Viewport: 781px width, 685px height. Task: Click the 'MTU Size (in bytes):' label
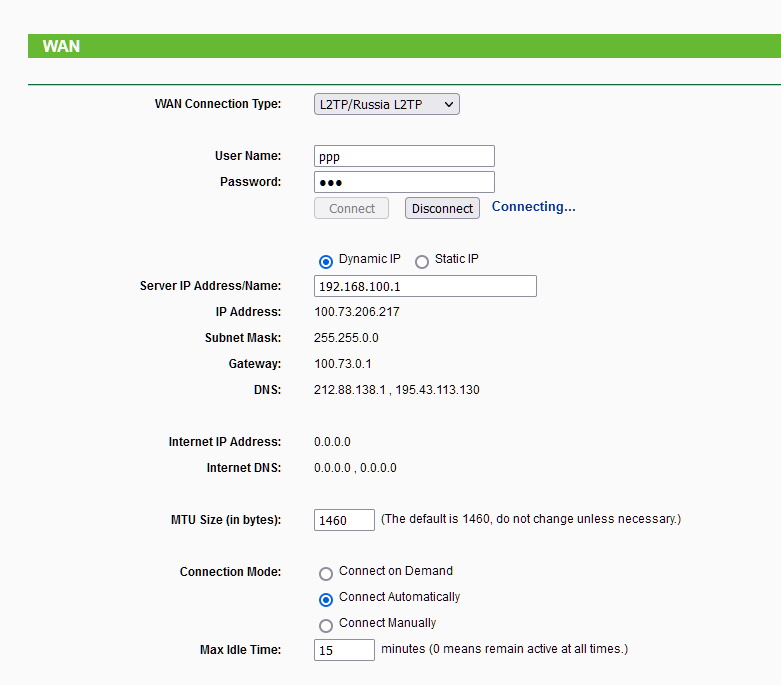(226, 520)
